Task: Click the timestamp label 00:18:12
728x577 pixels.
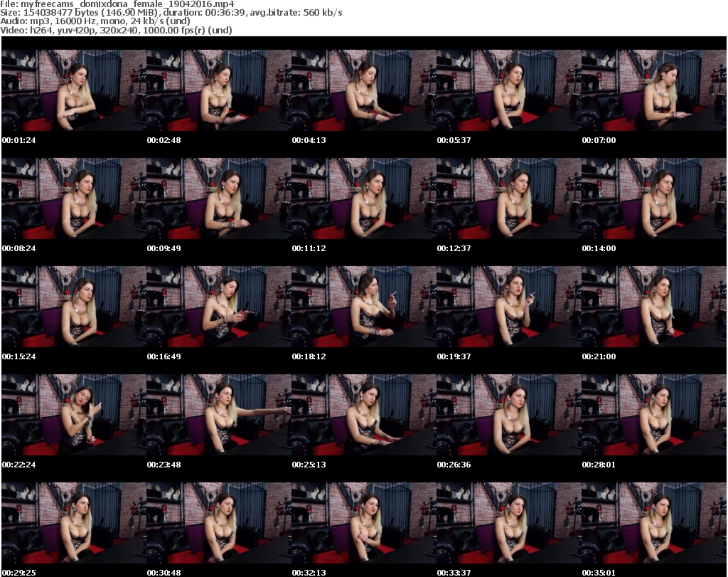Action: click(x=309, y=356)
